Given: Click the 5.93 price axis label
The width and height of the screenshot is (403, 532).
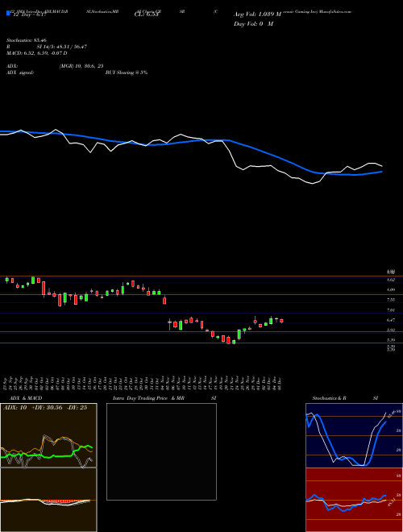Looking at the screenshot, I should click(x=390, y=330).
